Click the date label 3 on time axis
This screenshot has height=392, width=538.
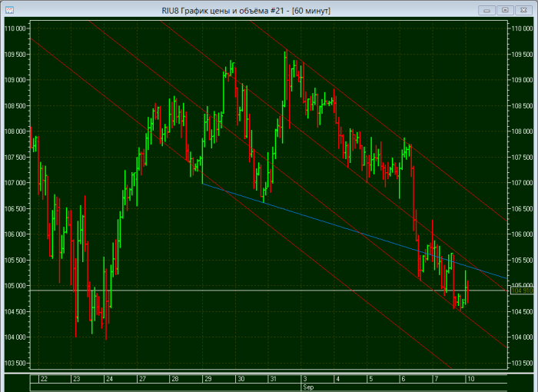tap(305, 379)
